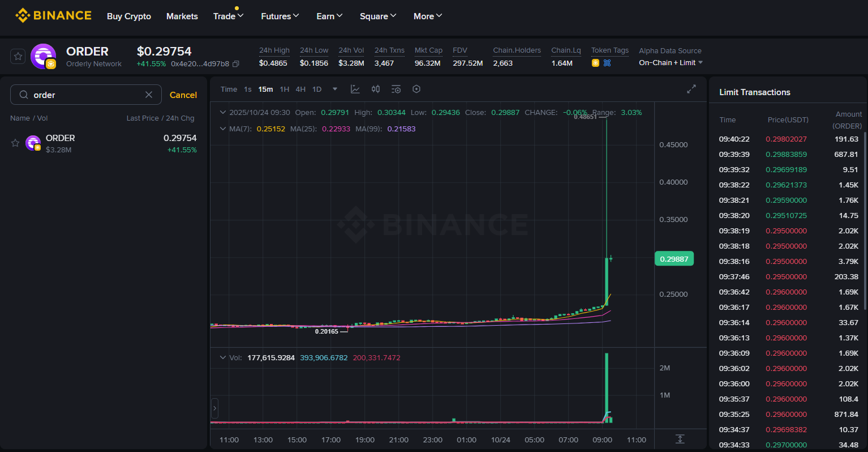868x452 pixels.
Task: Click the Binance logo
Action: (53, 15)
